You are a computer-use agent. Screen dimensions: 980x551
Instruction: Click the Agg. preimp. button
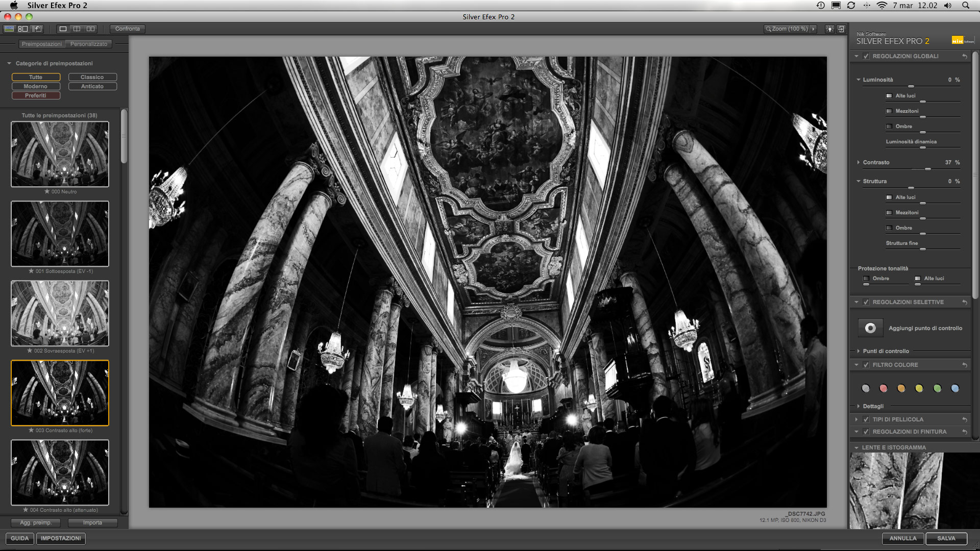click(x=36, y=523)
